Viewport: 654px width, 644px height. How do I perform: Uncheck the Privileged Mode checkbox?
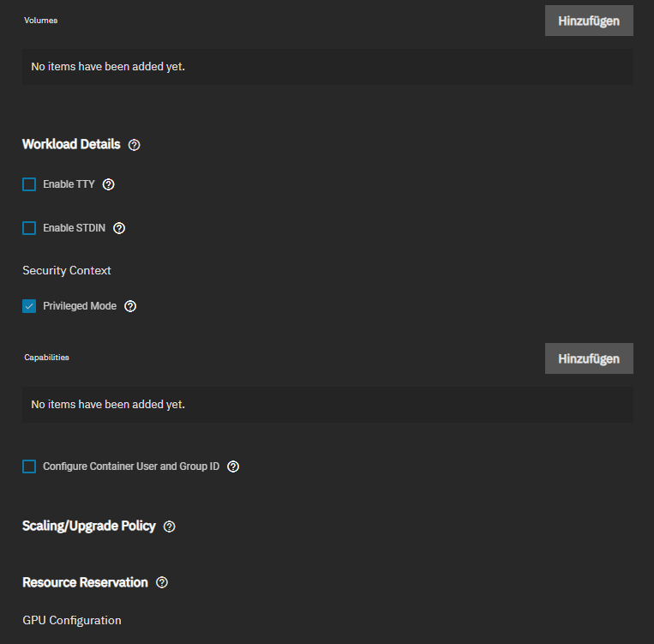click(29, 306)
